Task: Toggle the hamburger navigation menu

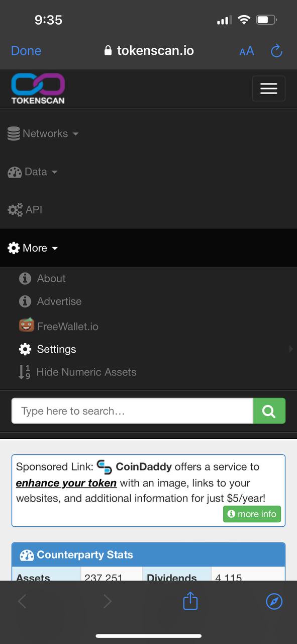Action: 268,89
